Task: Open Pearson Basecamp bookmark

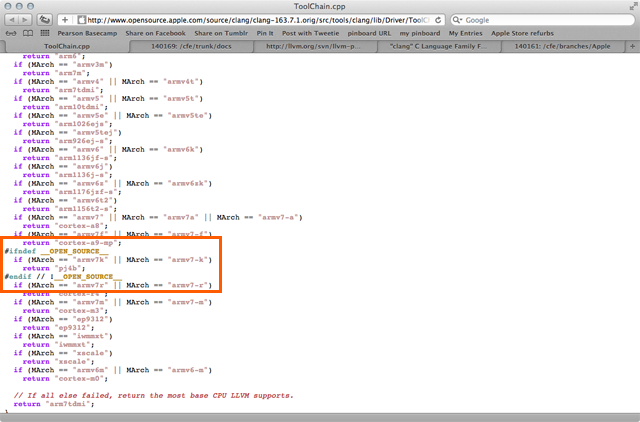Action: [x=89, y=33]
